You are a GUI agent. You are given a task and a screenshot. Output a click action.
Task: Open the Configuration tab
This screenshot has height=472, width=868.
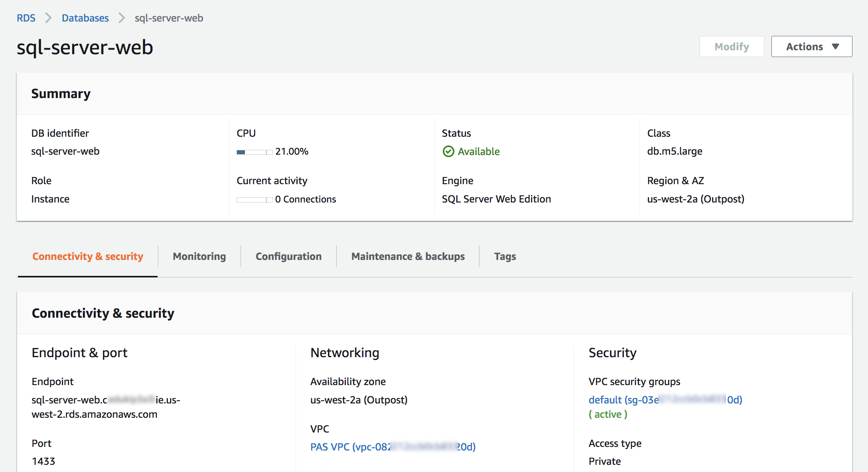tap(288, 256)
